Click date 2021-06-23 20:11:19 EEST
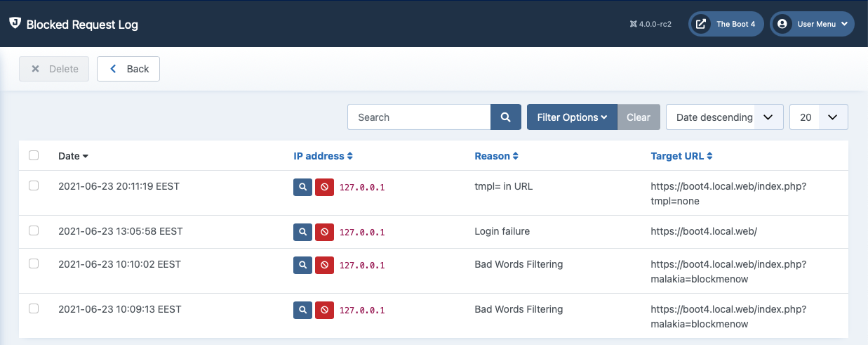This screenshot has width=868, height=345. click(x=119, y=186)
